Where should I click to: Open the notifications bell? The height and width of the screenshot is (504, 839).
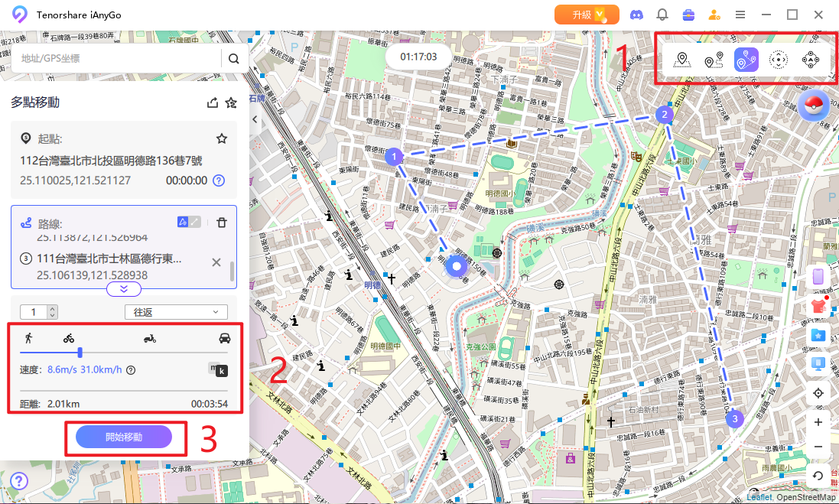662,15
